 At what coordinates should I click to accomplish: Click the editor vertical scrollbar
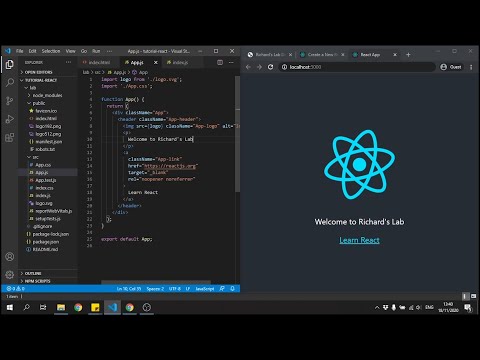coord(237,134)
